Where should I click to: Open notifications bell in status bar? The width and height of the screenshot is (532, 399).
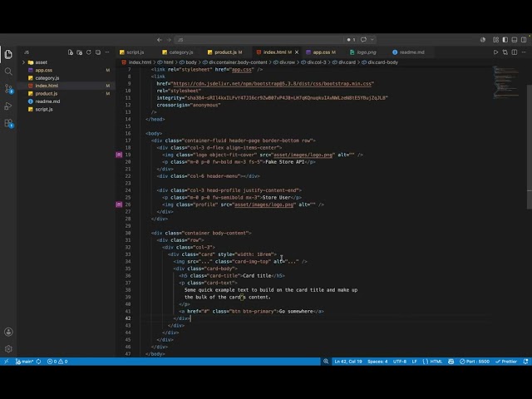[525, 362]
